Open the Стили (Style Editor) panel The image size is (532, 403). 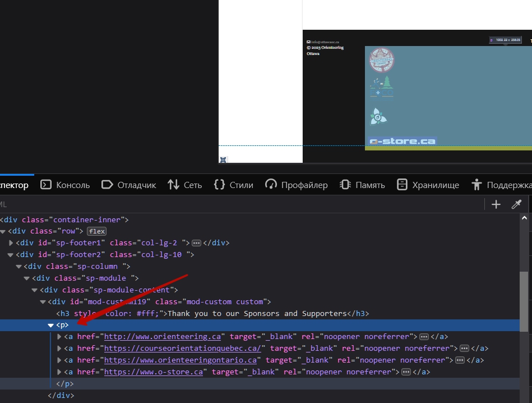234,185
